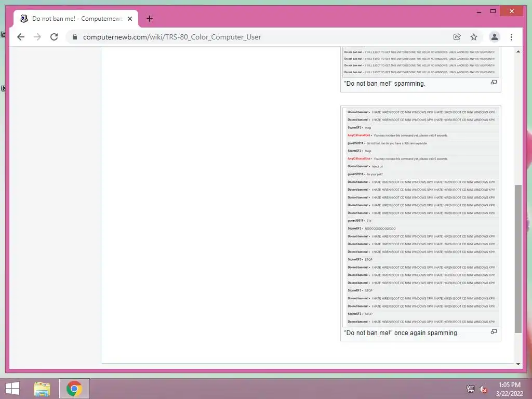Click the vertical scrollbar thumb
532x399 pixels.
click(x=518, y=259)
